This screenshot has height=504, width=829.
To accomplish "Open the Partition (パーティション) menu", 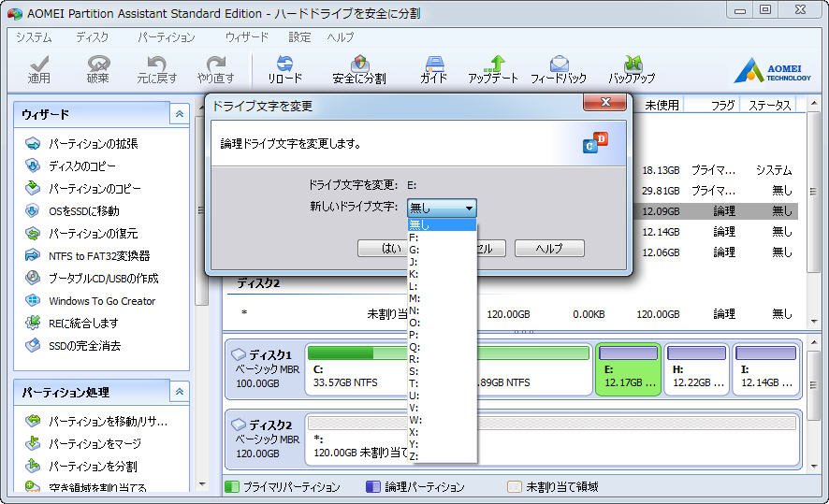I will click(x=166, y=37).
